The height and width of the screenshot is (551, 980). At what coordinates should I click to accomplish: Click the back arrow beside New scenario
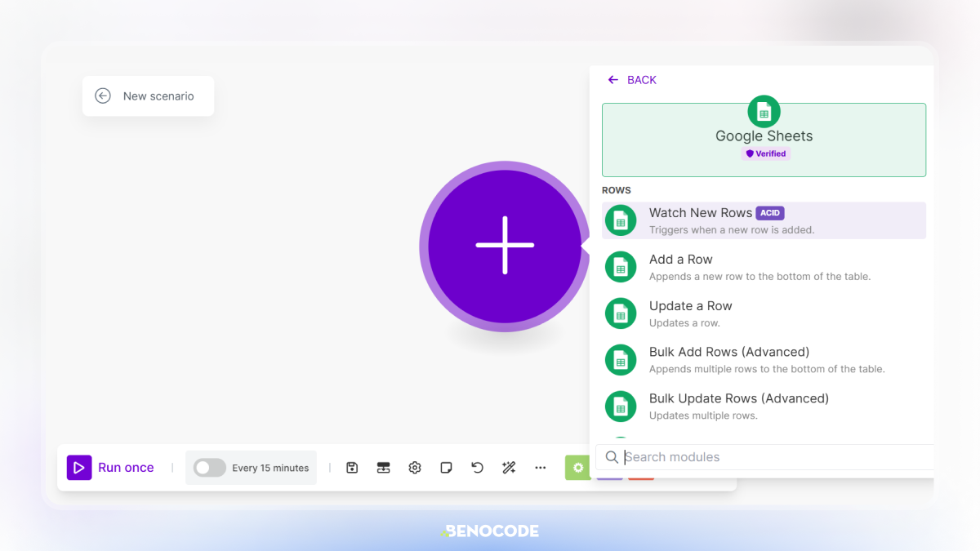point(103,96)
